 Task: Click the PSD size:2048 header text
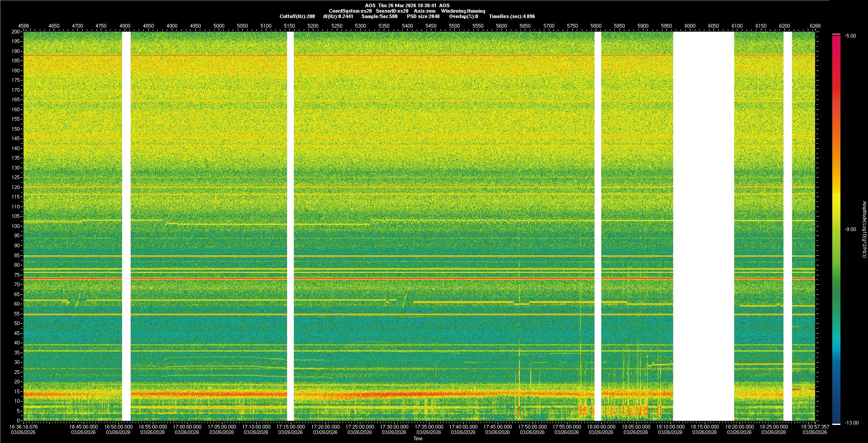tap(423, 16)
